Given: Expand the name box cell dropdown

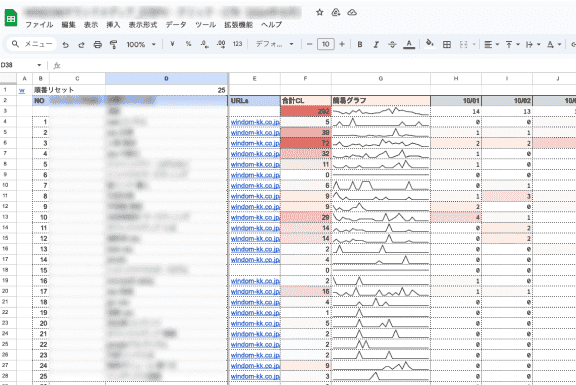Looking at the screenshot, I should 39,65.
